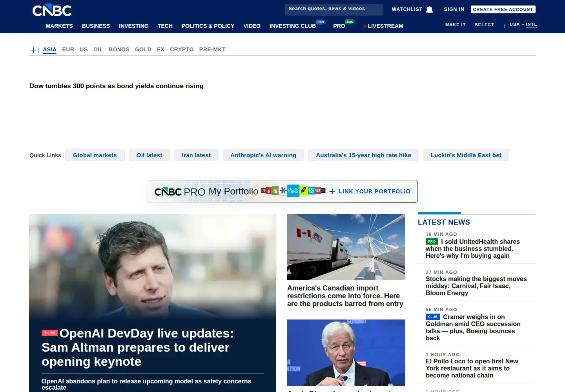This screenshot has height=392, width=565.
Task: Open Stocks making the biggest moves midday
Action: pos(476,286)
